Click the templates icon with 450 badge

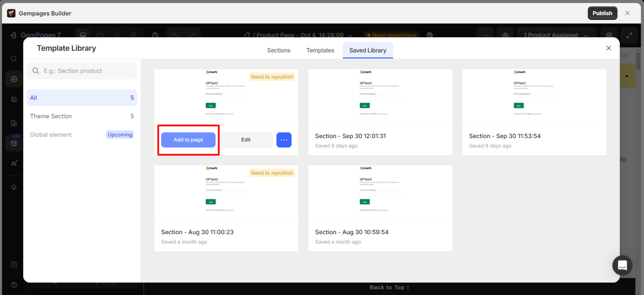(14, 143)
